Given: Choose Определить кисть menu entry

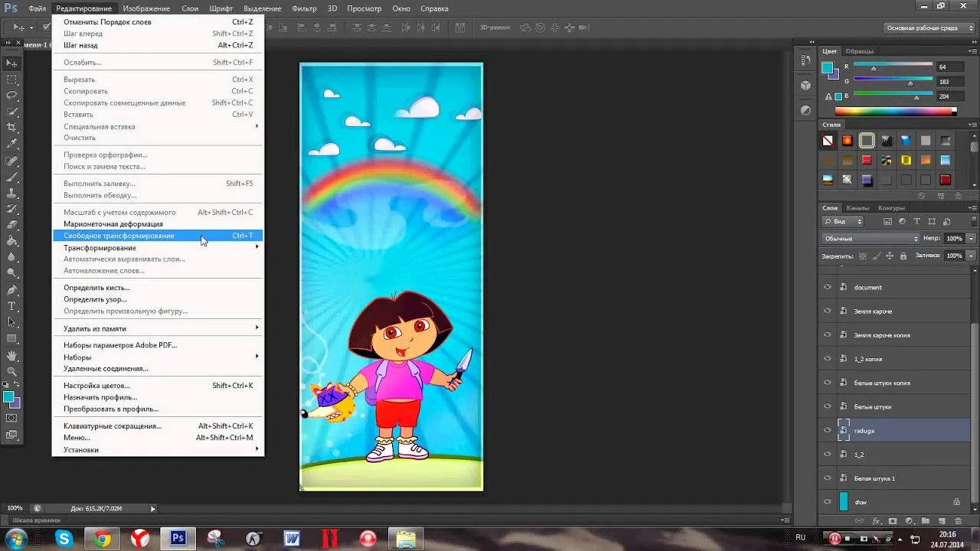Looking at the screenshot, I should (158, 288).
